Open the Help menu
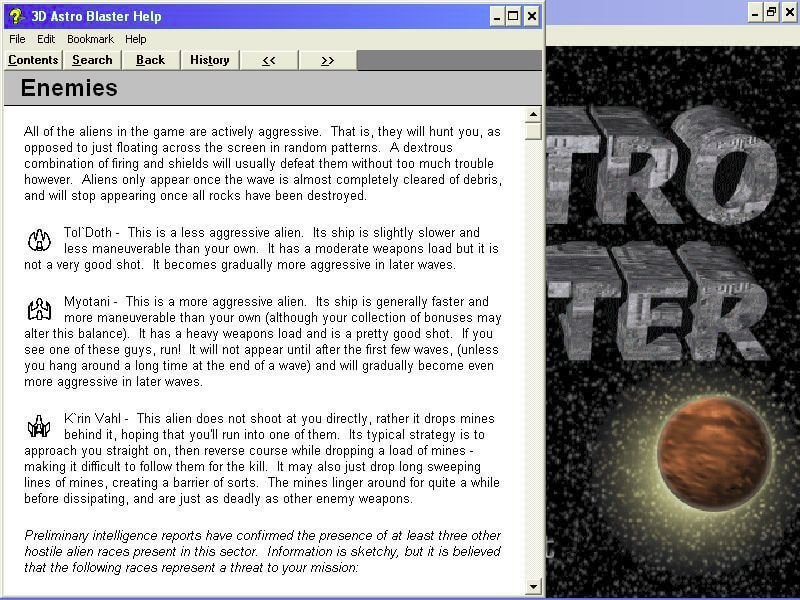Image resolution: width=800 pixels, height=600 pixels. click(x=136, y=39)
